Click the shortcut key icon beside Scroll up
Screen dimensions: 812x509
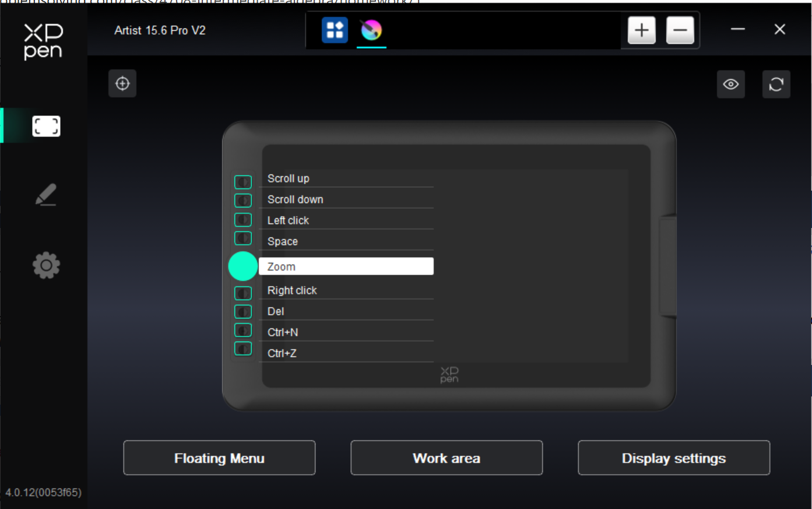(243, 182)
